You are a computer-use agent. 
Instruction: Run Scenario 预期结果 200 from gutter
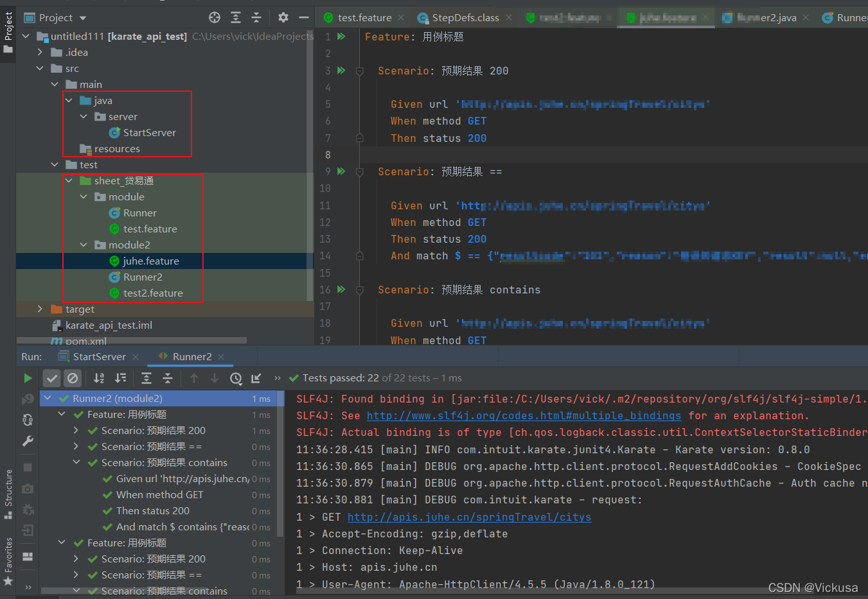342,71
